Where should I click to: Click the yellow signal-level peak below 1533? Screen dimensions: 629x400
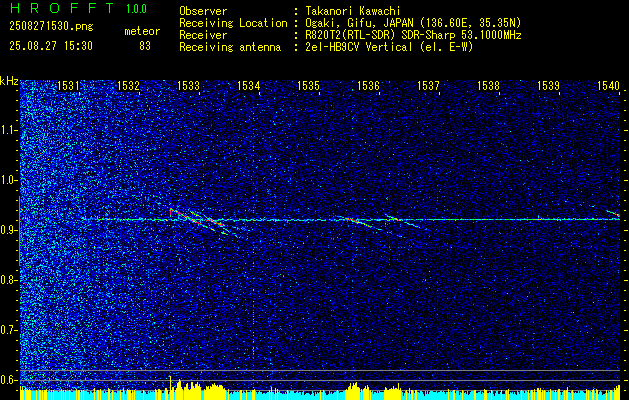(x=189, y=388)
